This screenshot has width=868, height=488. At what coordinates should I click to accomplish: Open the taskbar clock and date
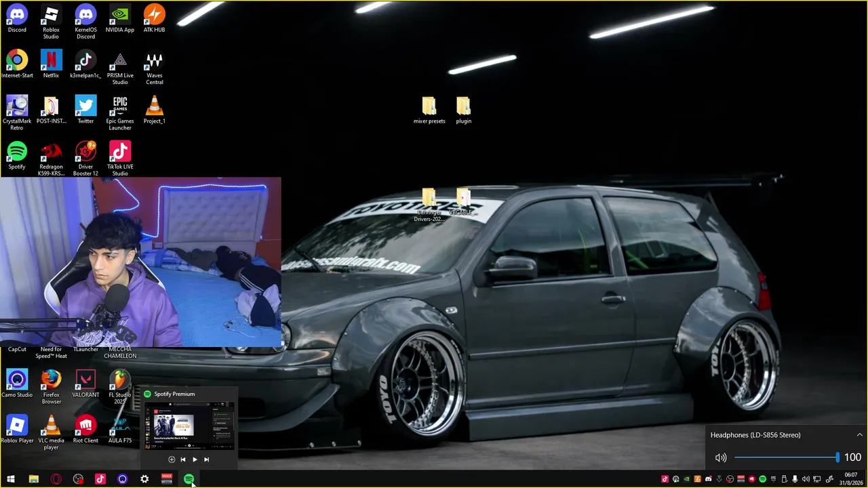coord(851,479)
